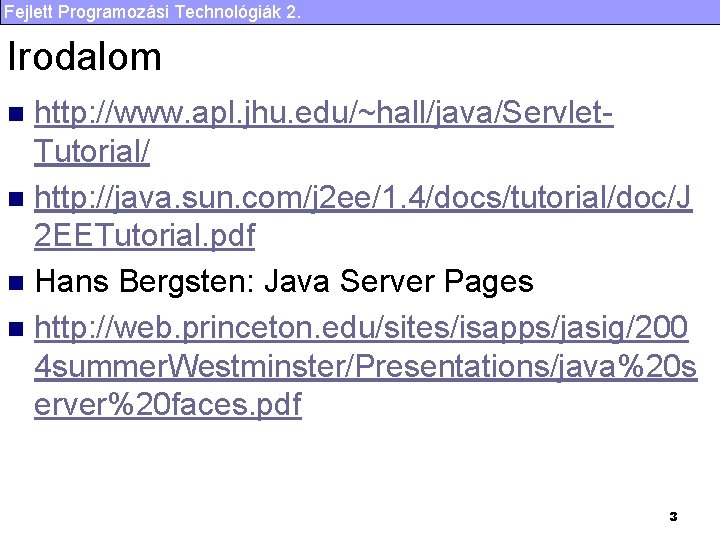Click the 'Tutorial/' continuation of the first link

[x=92, y=153]
